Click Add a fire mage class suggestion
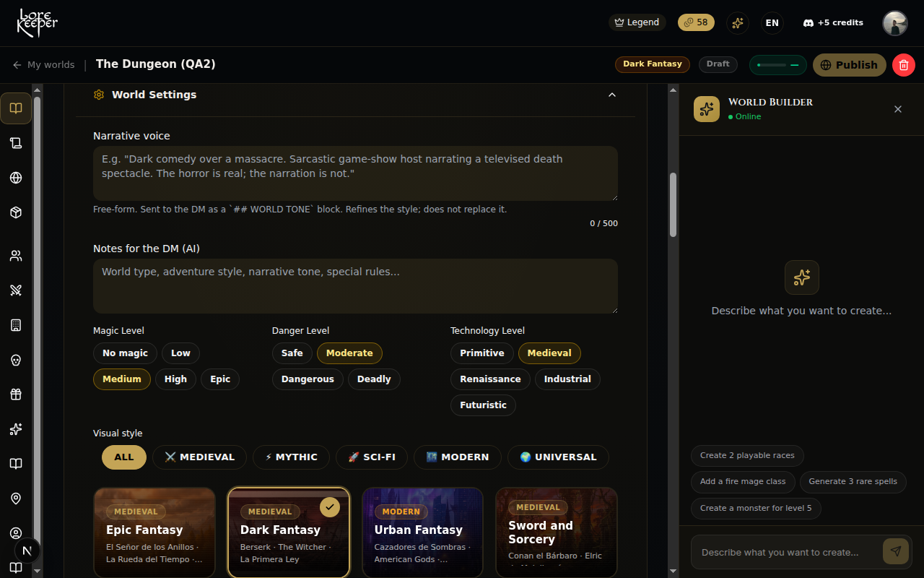Viewport: 924px width, 578px height. click(743, 482)
